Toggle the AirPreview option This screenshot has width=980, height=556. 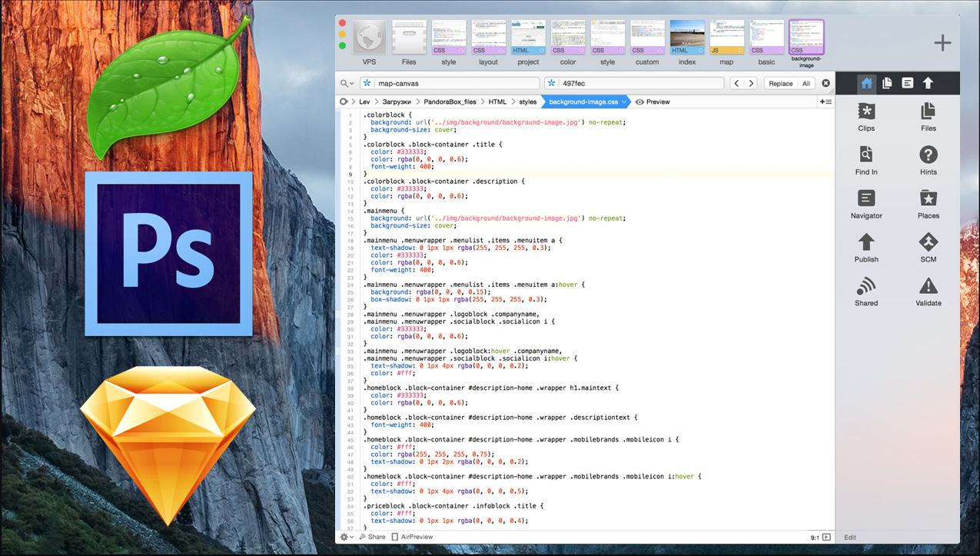coord(411,537)
